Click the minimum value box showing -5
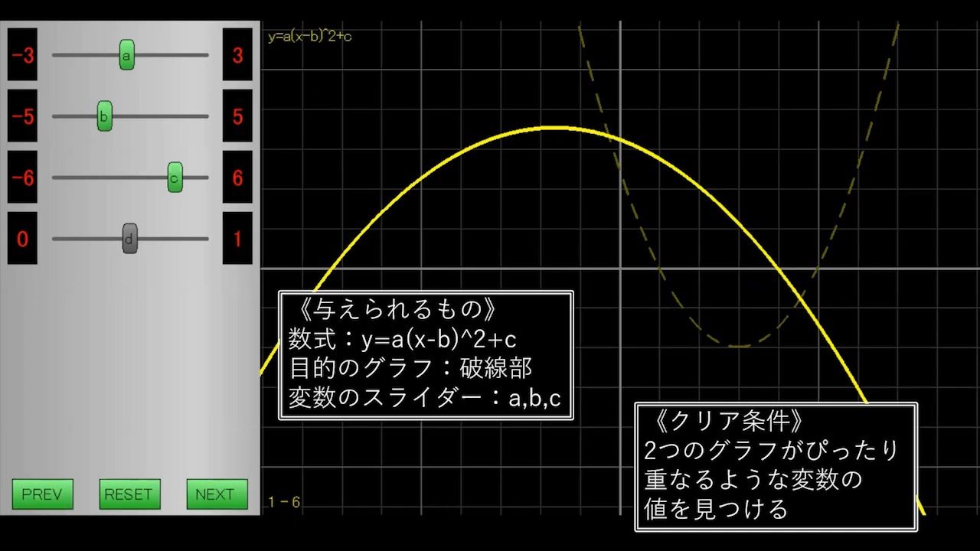 (x=22, y=116)
